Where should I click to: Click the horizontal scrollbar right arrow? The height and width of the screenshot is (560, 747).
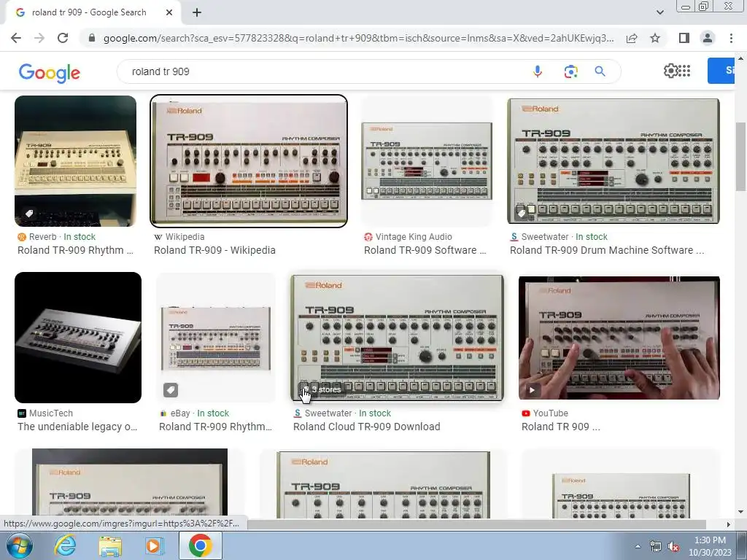pos(728,524)
